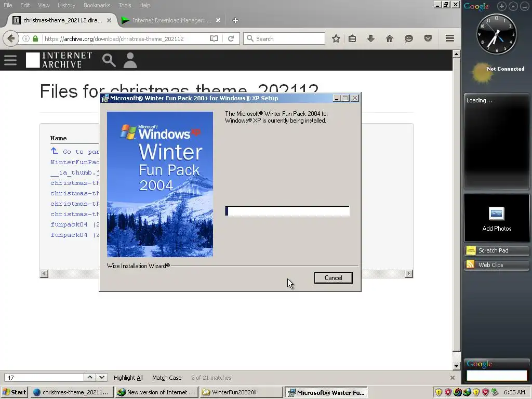Open Internet Archive search magnifier

(109, 60)
